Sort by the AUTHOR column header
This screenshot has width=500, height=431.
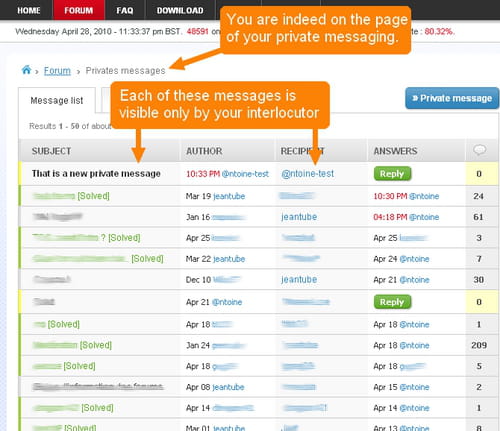coord(204,151)
